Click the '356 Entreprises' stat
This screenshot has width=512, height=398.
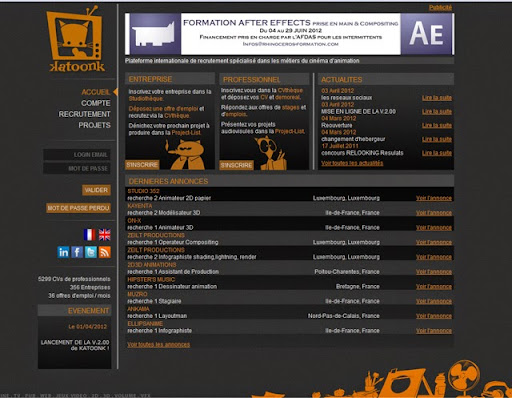click(x=90, y=287)
